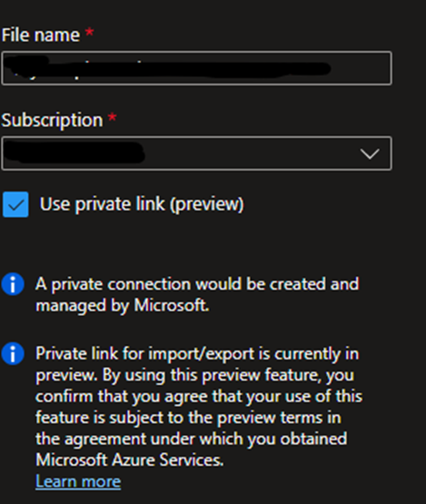Click 'managed by Microsoft.' text line
The width and height of the screenshot is (426, 504).
coord(123,306)
